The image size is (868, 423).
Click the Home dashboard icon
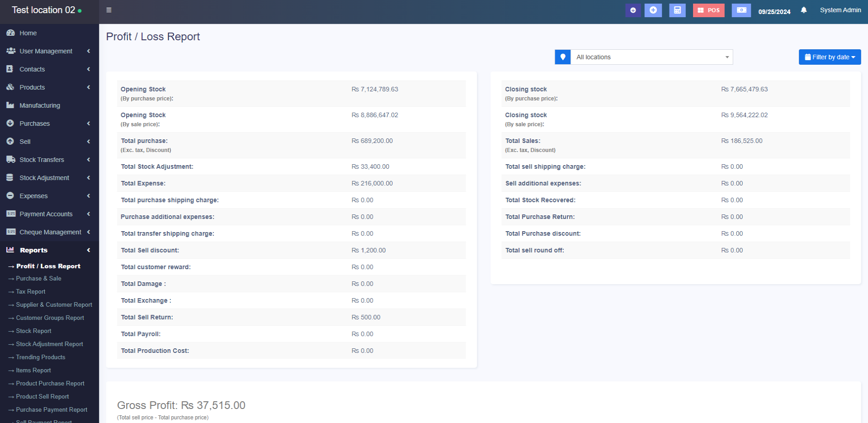[x=10, y=33]
